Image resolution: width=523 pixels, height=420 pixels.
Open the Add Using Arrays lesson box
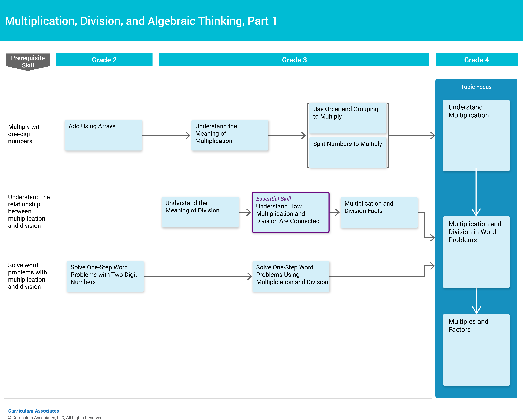pyautogui.click(x=103, y=135)
